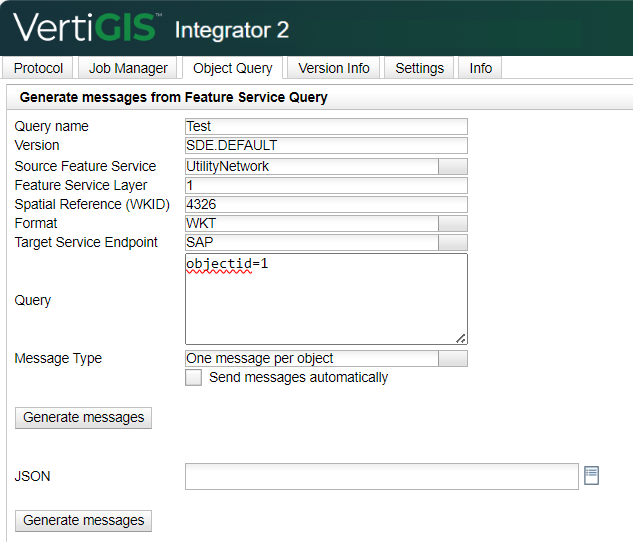Click Generate messages button below JSON field
This screenshot has height=542, width=633.
click(84, 521)
